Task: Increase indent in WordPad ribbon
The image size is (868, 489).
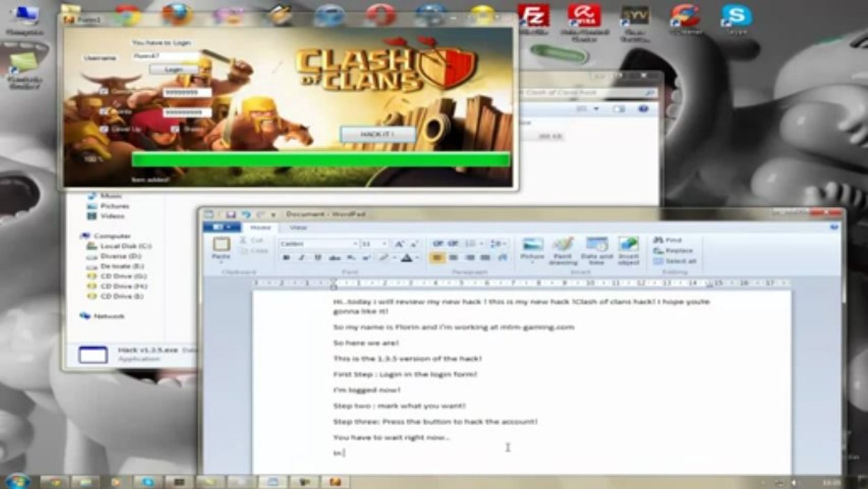Action: click(x=453, y=244)
